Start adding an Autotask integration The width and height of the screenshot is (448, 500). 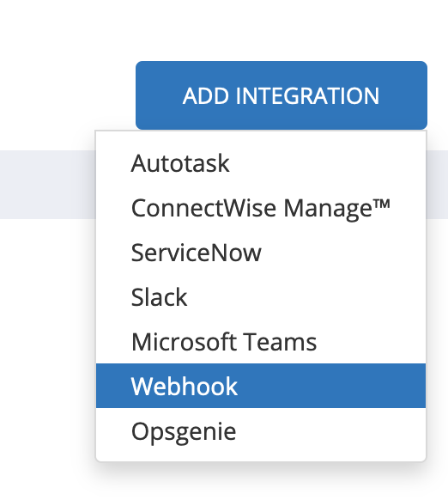[x=261, y=163]
